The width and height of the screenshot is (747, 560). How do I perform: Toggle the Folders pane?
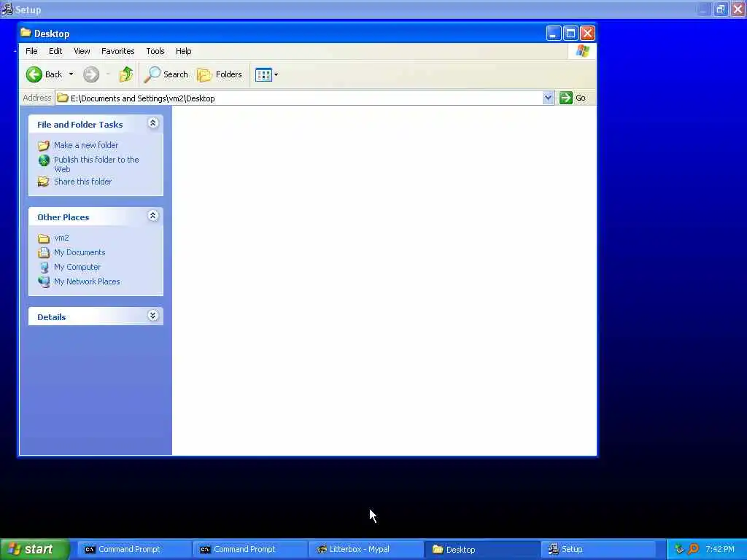click(x=220, y=74)
